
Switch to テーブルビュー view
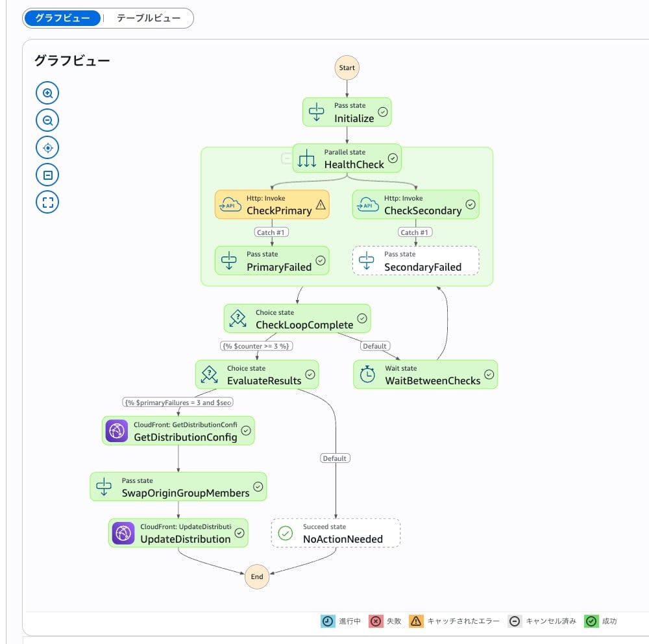[149, 18]
